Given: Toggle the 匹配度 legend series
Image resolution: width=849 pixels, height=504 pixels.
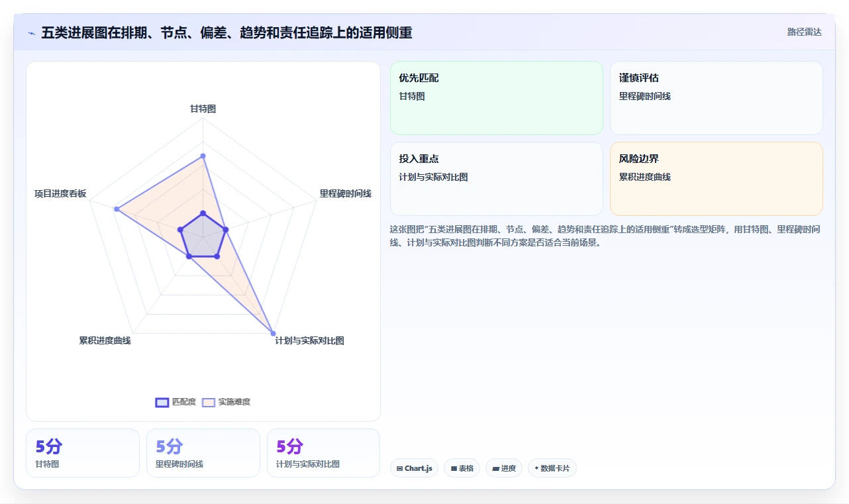Looking at the screenshot, I should click(175, 402).
